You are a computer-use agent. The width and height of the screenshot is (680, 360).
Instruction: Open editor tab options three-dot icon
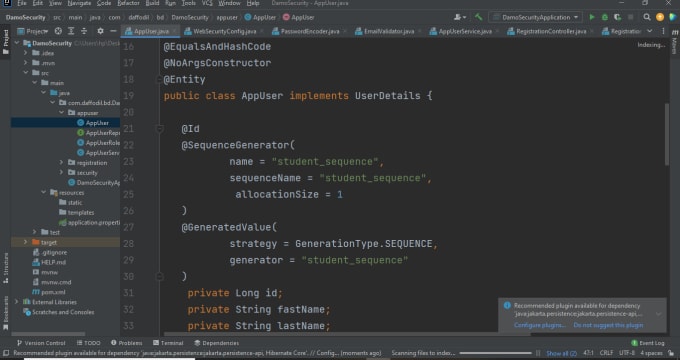pyautogui.click(x=663, y=31)
